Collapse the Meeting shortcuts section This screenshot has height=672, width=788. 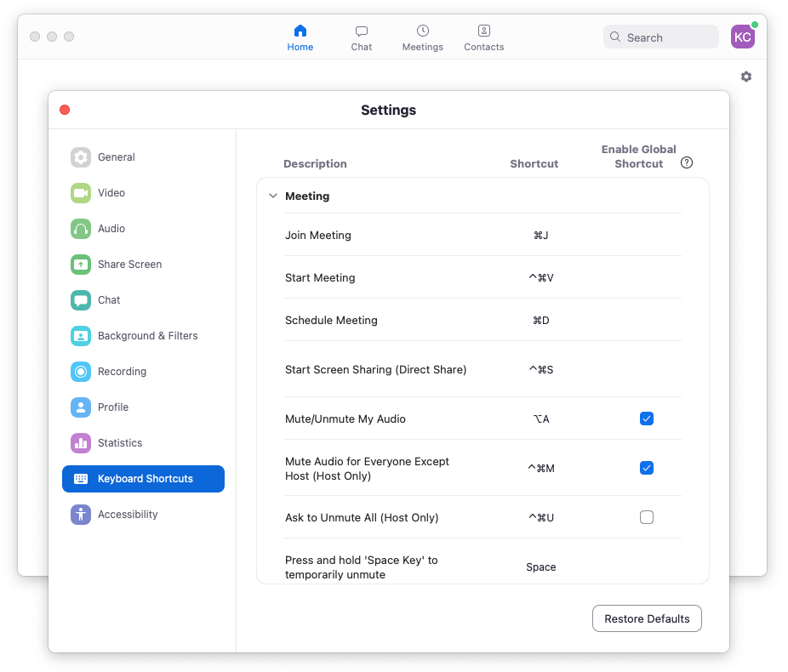pos(273,196)
